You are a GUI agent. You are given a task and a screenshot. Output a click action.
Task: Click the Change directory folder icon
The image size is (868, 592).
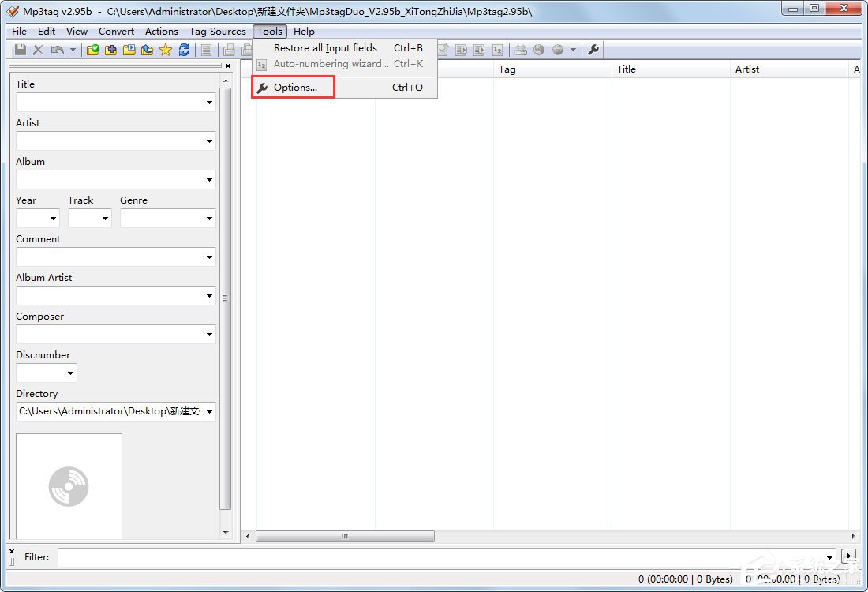click(x=93, y=50)
